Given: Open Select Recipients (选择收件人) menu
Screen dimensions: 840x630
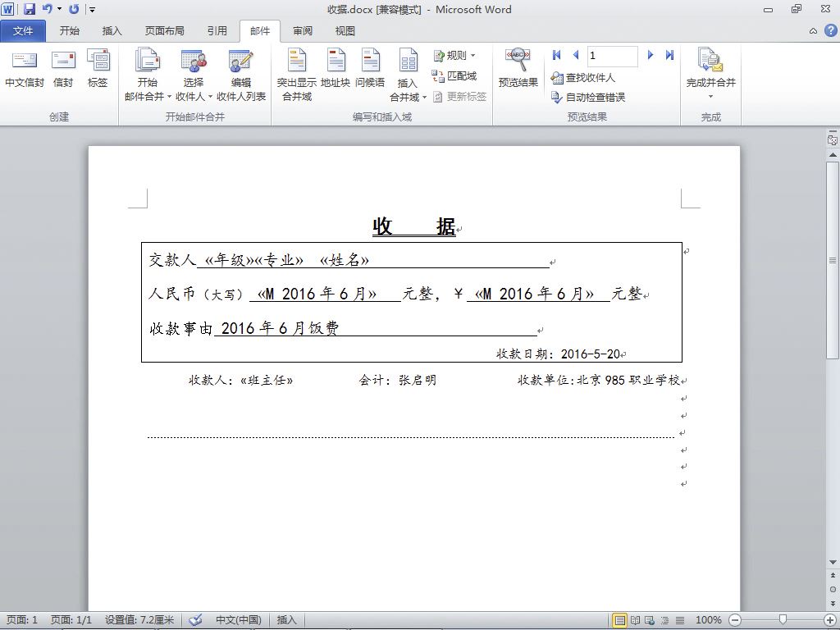Looking at the screenshot, I should click(194, 75).
